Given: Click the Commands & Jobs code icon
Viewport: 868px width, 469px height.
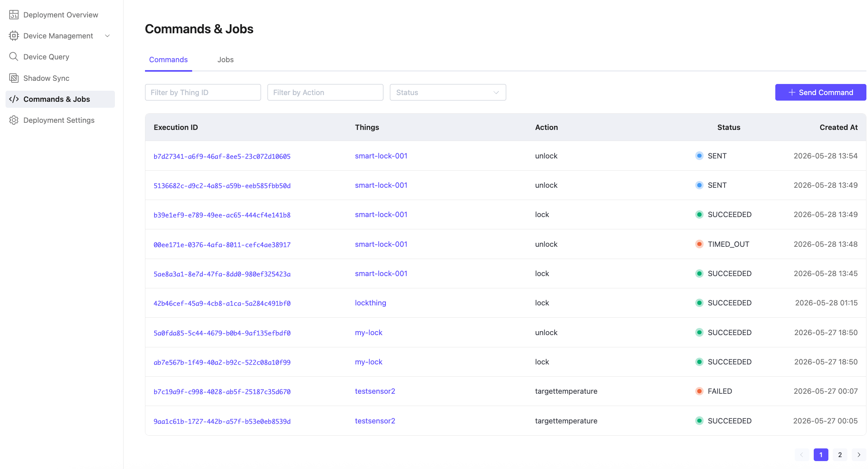Looking at the screenshot, I should pyautogui.click(x=14, y=99).
